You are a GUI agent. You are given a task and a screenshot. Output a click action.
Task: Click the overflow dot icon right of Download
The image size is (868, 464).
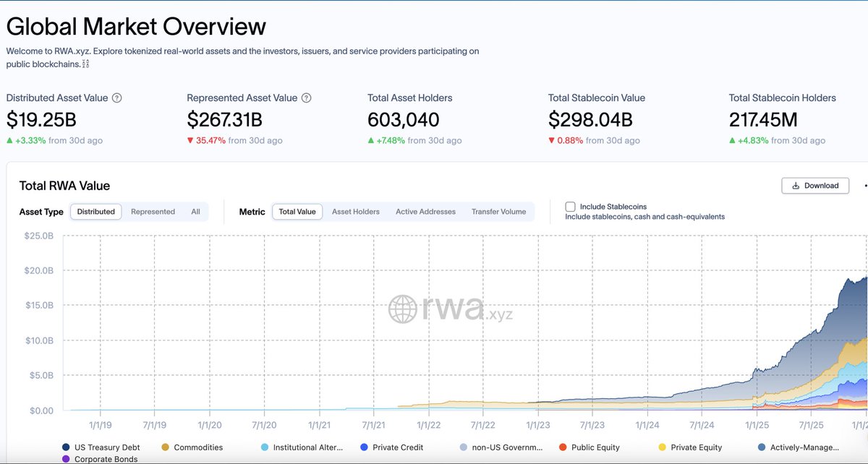[864, 186]
